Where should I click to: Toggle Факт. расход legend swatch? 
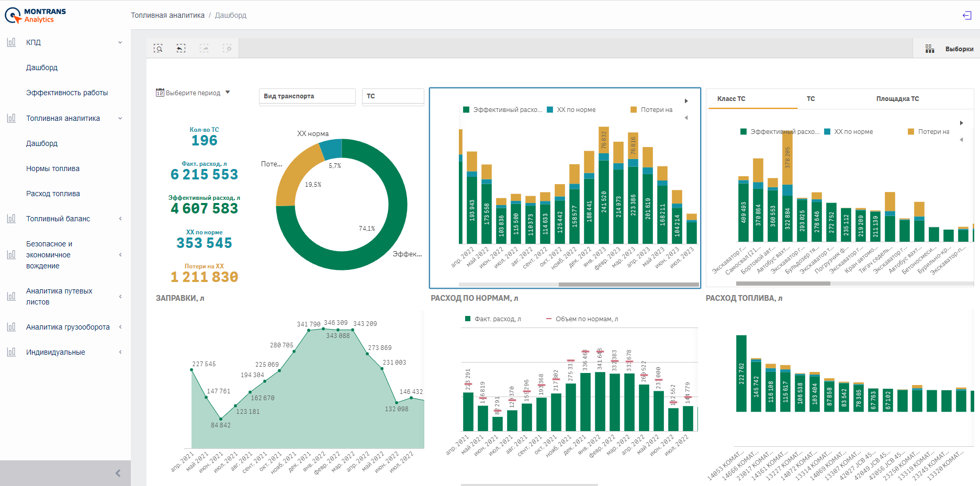[468, 319]
